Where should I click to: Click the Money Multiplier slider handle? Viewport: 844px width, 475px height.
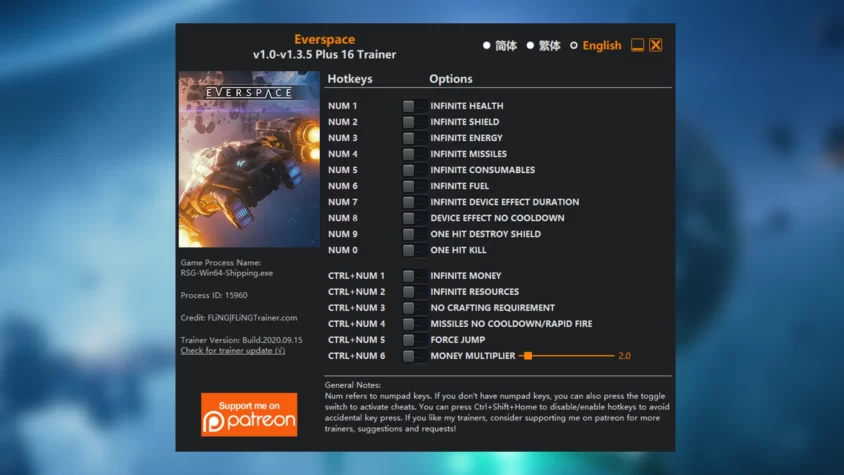[x=529, y=355]
